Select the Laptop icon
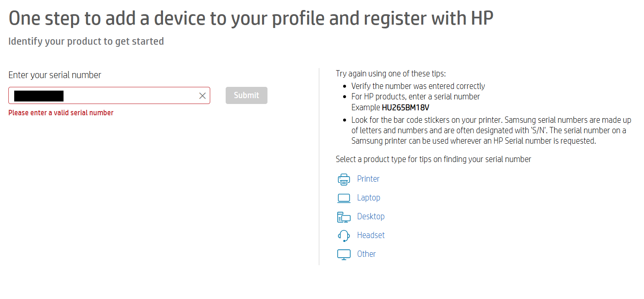Screen dimensions: 644x299 [x=344, y=198]
